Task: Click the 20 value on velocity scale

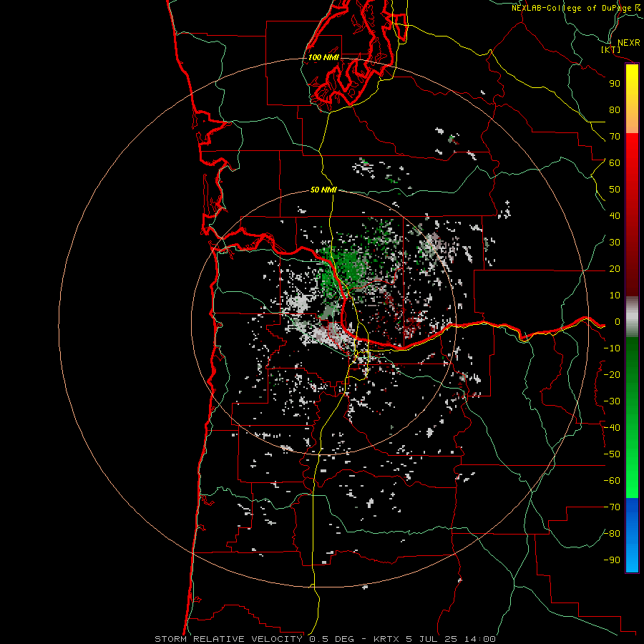Action: tap(615, 269)
